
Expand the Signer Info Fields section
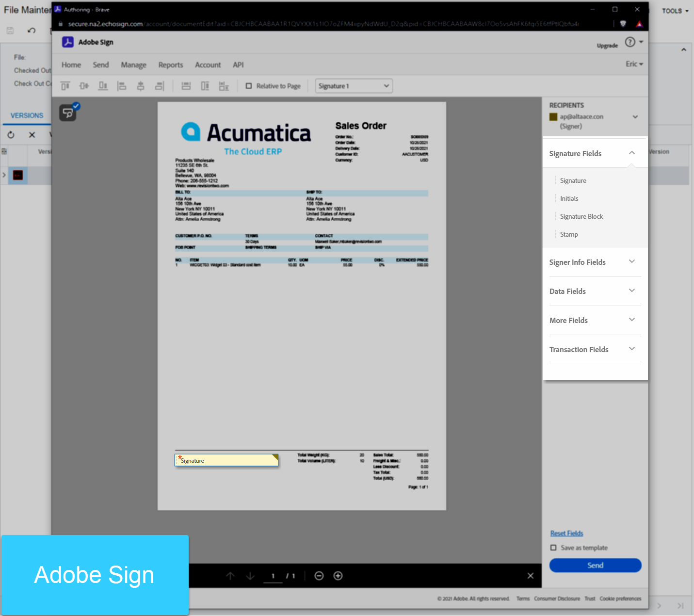[x=632, y=261]
